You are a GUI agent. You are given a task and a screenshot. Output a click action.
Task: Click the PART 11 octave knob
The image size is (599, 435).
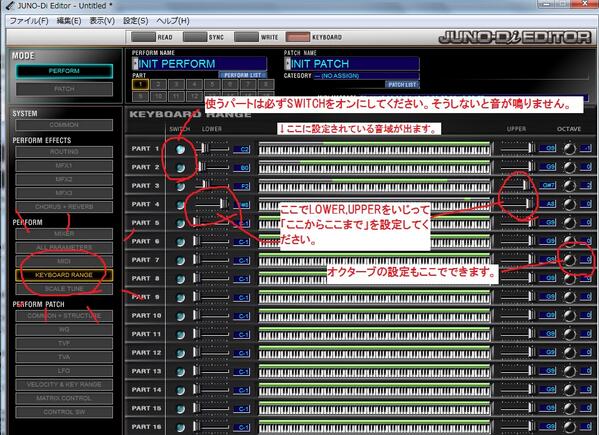(x=570, y=334)
